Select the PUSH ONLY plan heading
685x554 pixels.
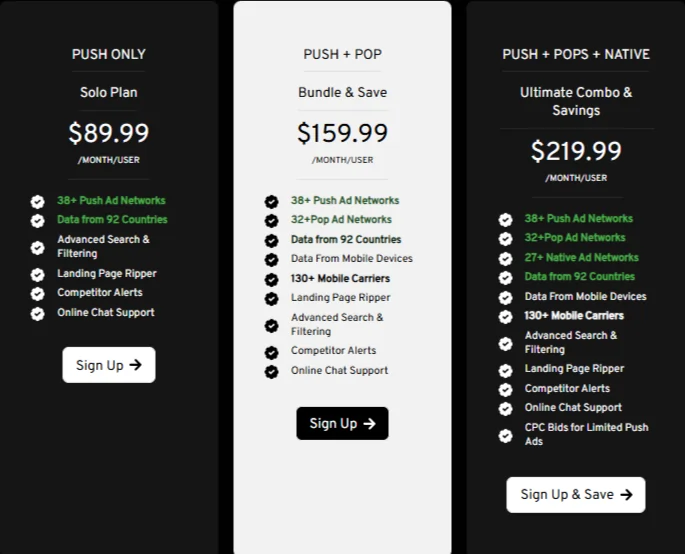tap(108, 54)
